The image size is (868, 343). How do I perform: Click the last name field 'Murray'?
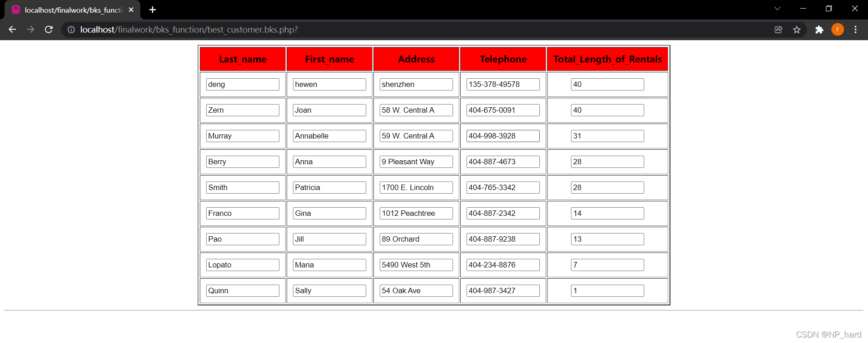coord(243,136)
